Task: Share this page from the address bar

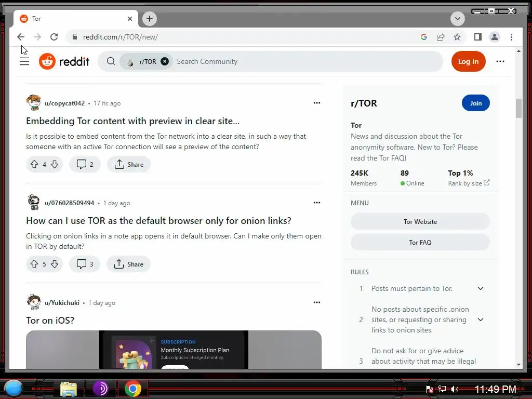Action: point(441,37)
